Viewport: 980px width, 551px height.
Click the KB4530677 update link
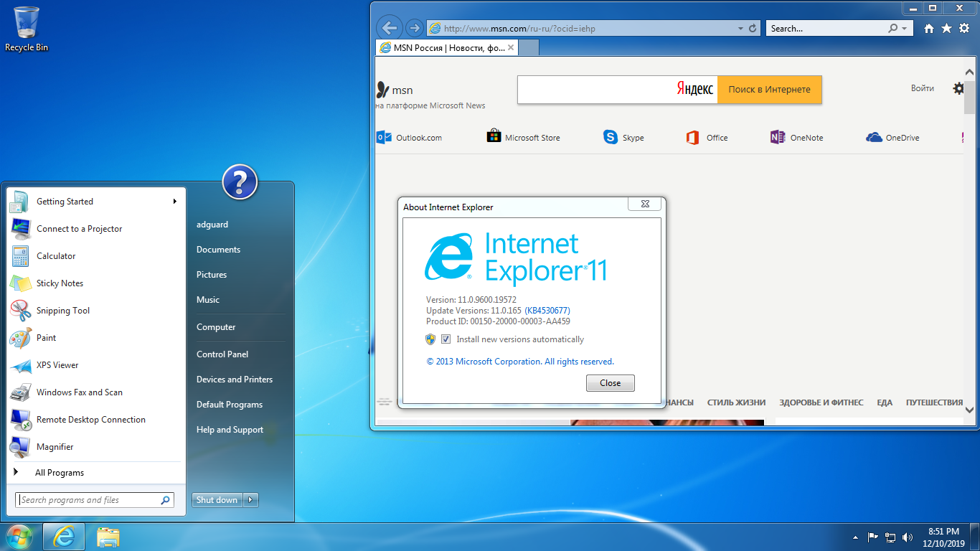pyautogui.click(x=547, y=311)
